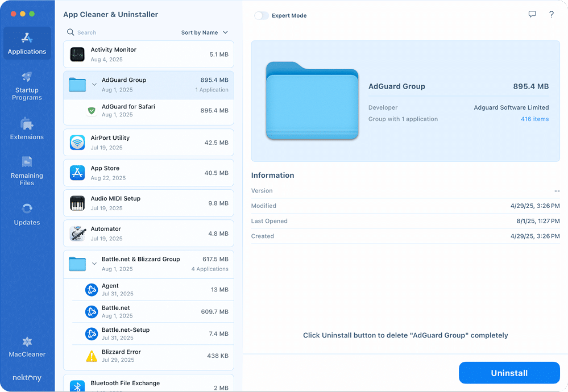Select AdGuard for Safari shield icon
This screenshot has height=392, width=568.
92,110
